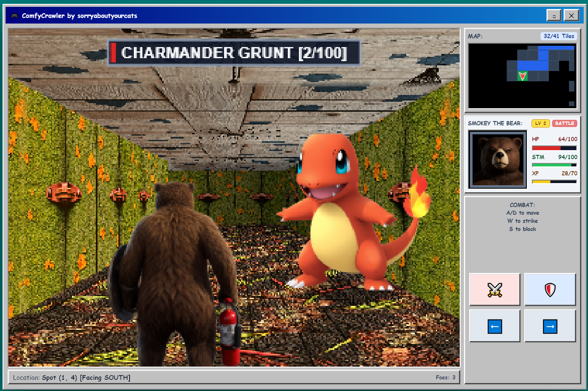
Task: Click the 64/100 HP value
Action: [567, 139]
